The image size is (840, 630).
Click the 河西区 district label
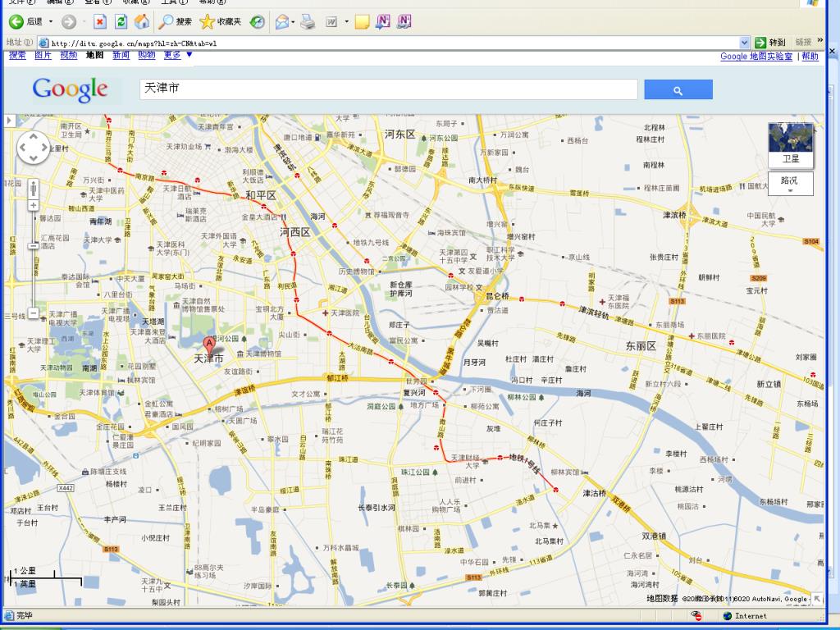point(294,232)
